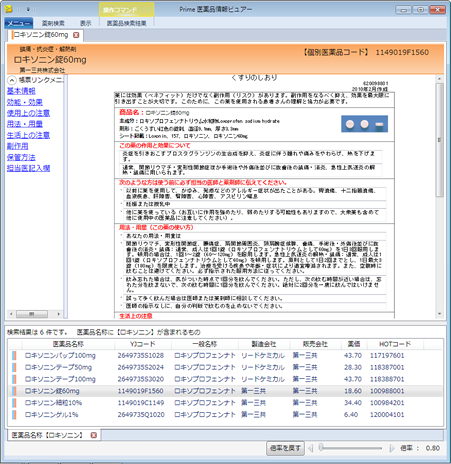
Task: Click the link menu horizontal scrollbar thumb
Action: tap(32, 314)
